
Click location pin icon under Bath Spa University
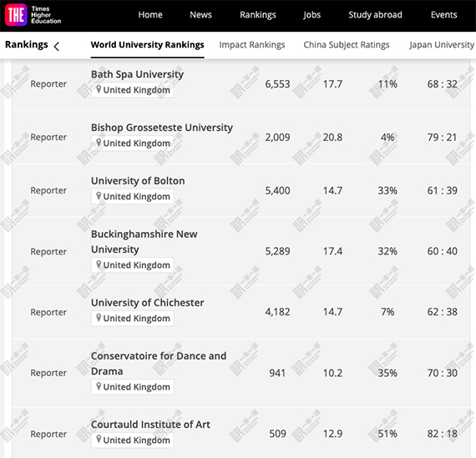(x=99, y=89)
